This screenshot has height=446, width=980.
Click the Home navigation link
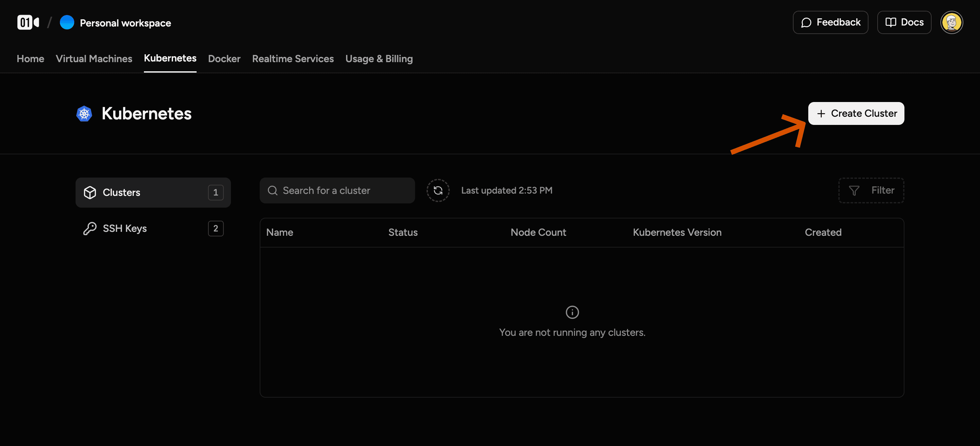tap(30, 59)
